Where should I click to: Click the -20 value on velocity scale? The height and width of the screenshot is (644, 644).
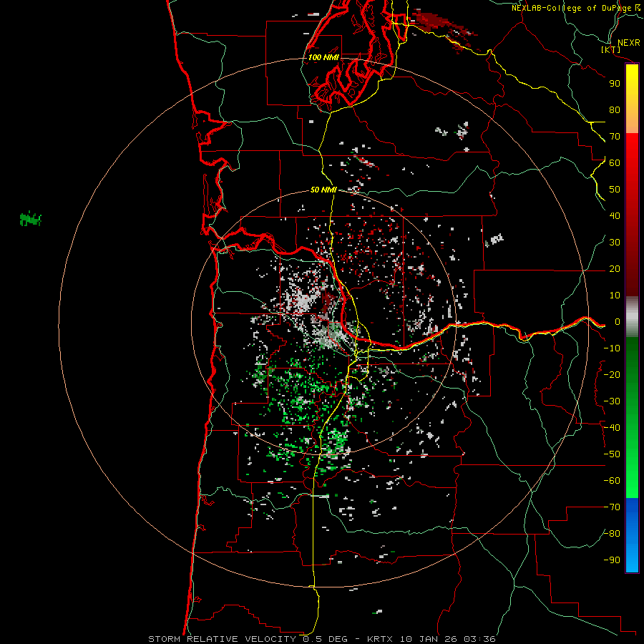coord(612,375)
